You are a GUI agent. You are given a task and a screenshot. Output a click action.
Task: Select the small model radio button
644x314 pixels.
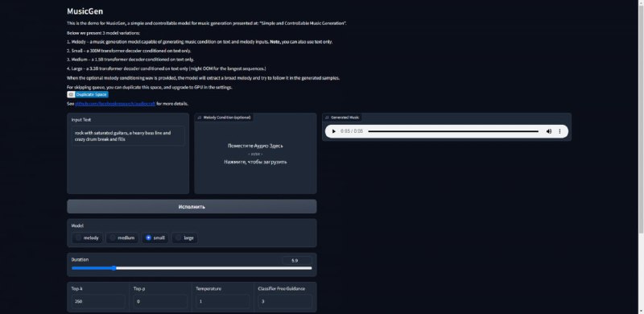pyautogui.click(x=148, y=238)
